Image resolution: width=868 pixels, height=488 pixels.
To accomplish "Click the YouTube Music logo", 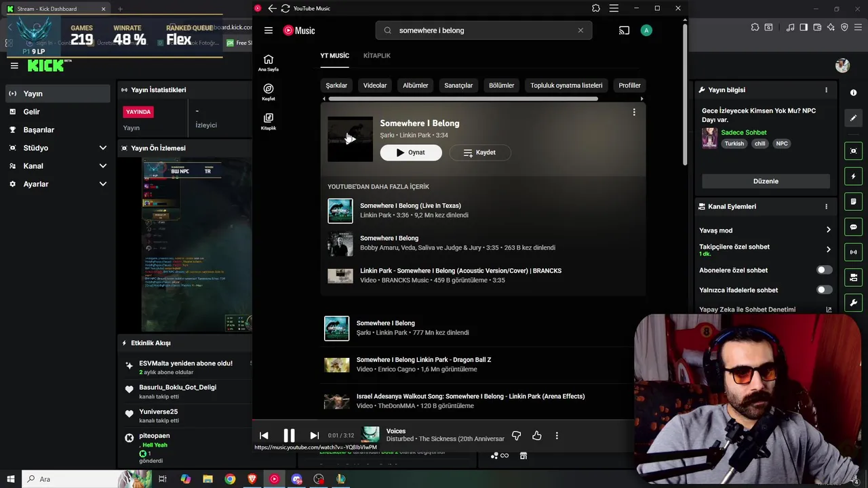I will [299, 30].
